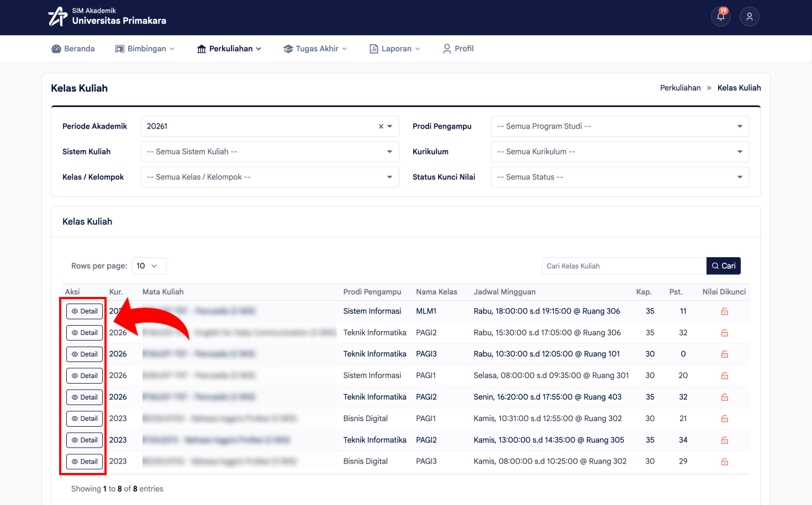The height and width of the screenshot is (505, 812).
Task: Open Detail for the MLM1 class
Action: [x=85, y=311]
